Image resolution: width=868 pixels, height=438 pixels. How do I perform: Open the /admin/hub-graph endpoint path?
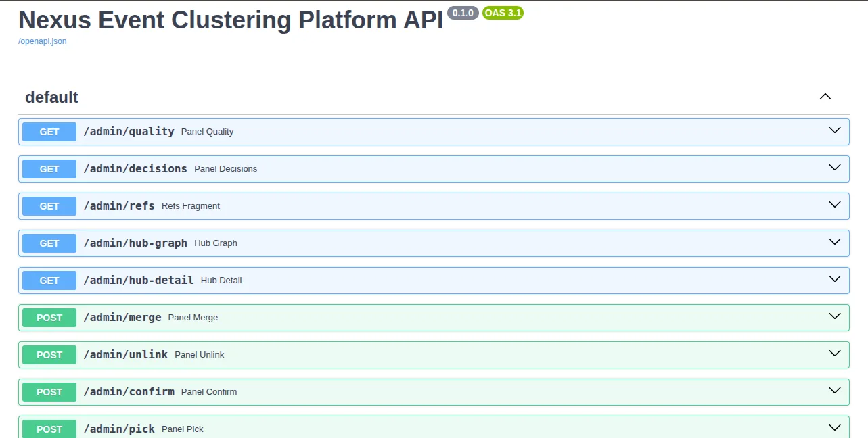135,243
